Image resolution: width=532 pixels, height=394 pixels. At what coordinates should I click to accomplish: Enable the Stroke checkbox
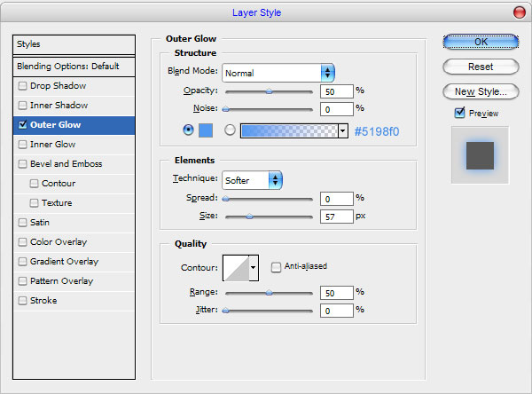pyautogui.click(x=22, y=301)
